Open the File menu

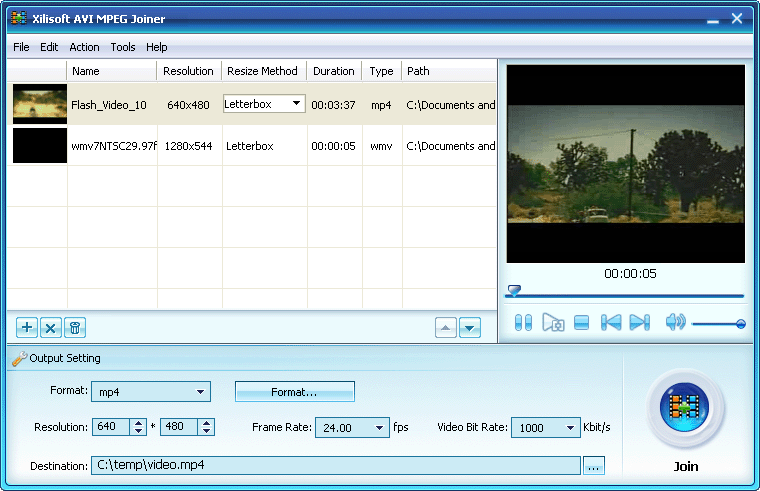coord(21,47)
